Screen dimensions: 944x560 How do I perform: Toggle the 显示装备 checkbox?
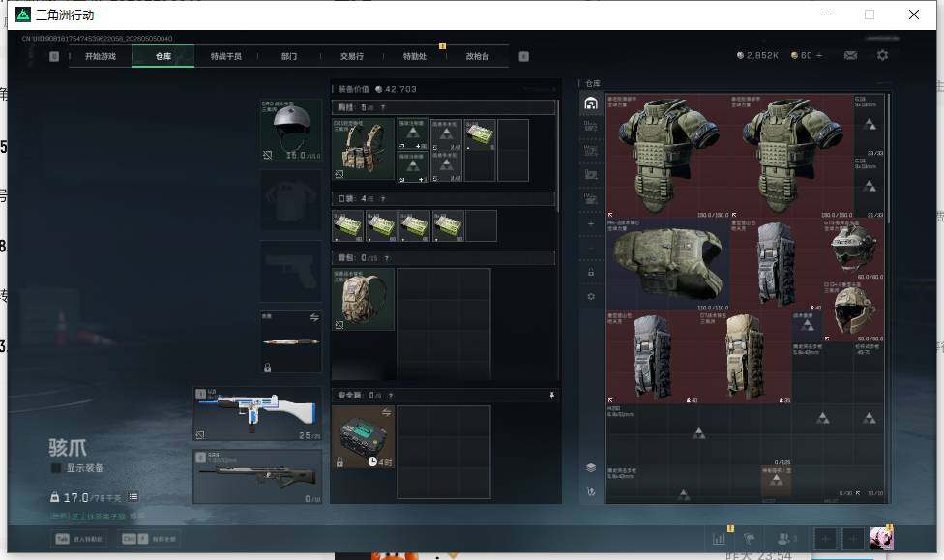coord(55,468)
